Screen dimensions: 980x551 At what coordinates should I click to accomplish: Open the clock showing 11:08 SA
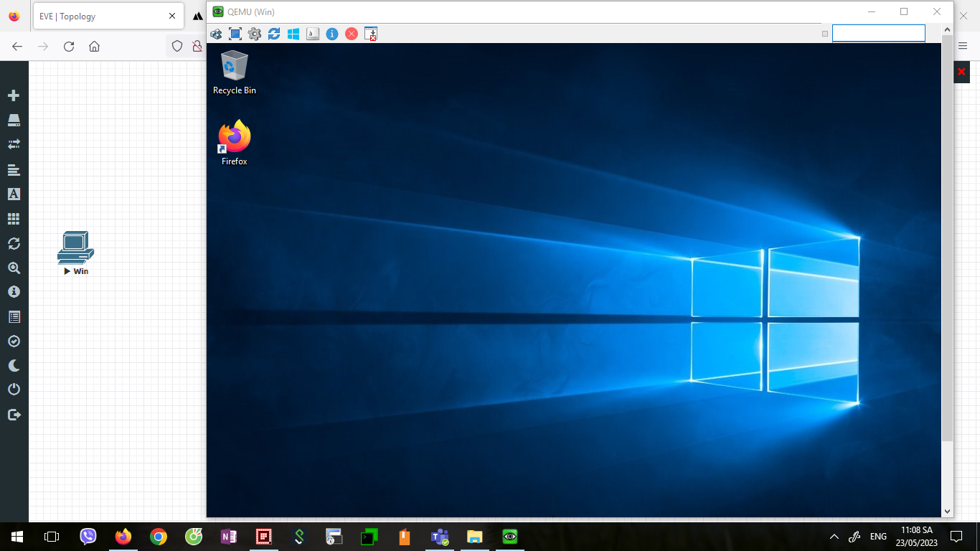(917, 536)
